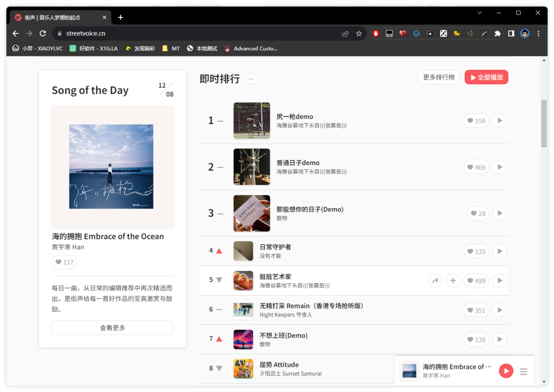
Task: Click the scrollbar down arrow
Action: click(544, 382)
